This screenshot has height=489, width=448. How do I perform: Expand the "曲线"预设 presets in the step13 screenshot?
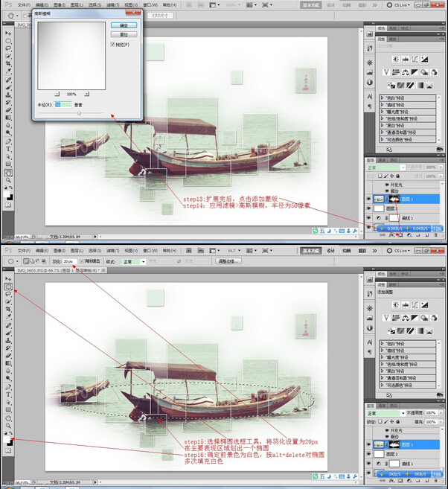(x=383, y=105)
